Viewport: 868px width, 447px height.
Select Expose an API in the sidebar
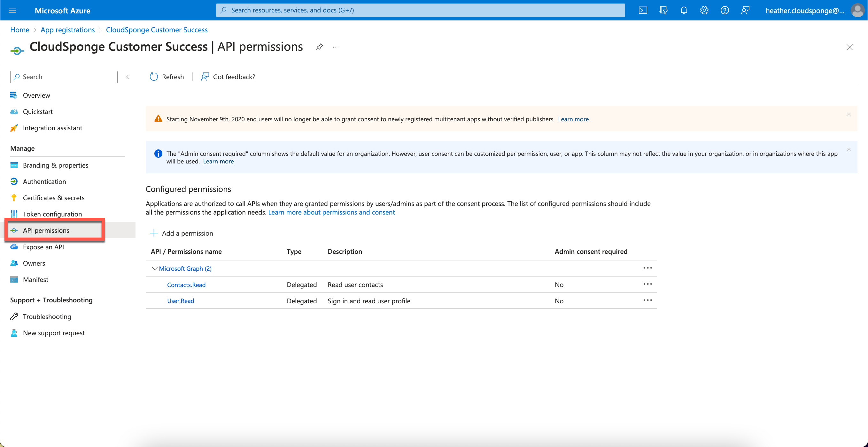[x=43, y=247]
